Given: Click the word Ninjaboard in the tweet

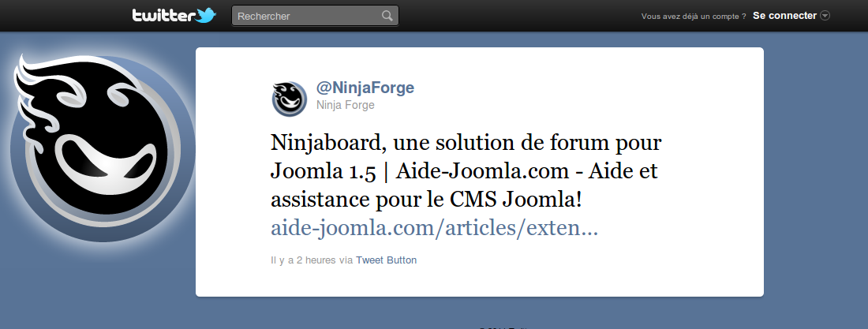Looking at the screenshot, I should tap(327, 143).
